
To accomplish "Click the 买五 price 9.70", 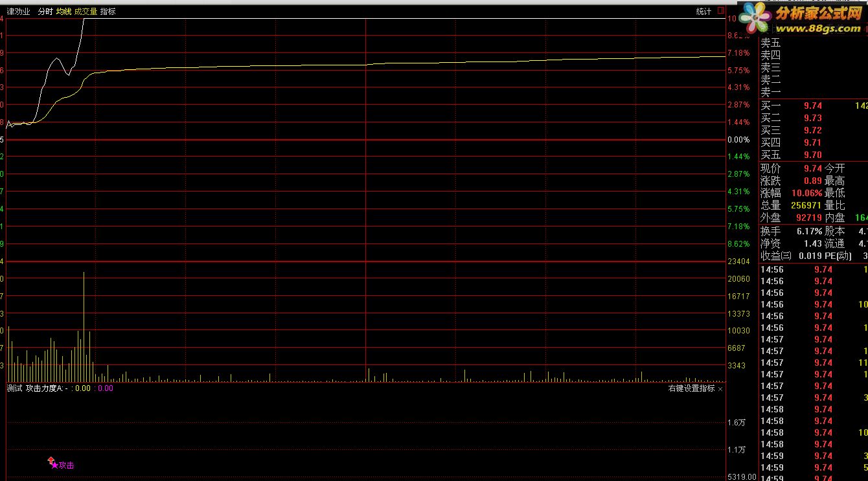I will click(x=813, y=155).
